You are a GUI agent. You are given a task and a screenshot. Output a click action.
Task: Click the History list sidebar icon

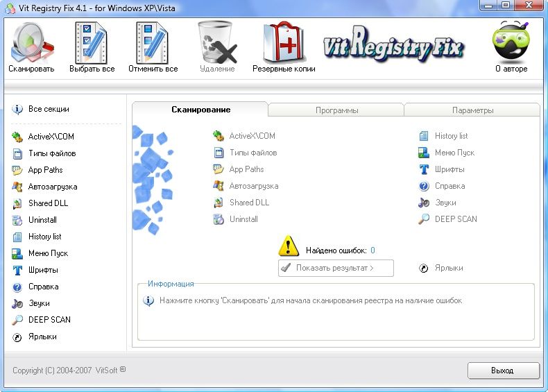click(17, 237)
